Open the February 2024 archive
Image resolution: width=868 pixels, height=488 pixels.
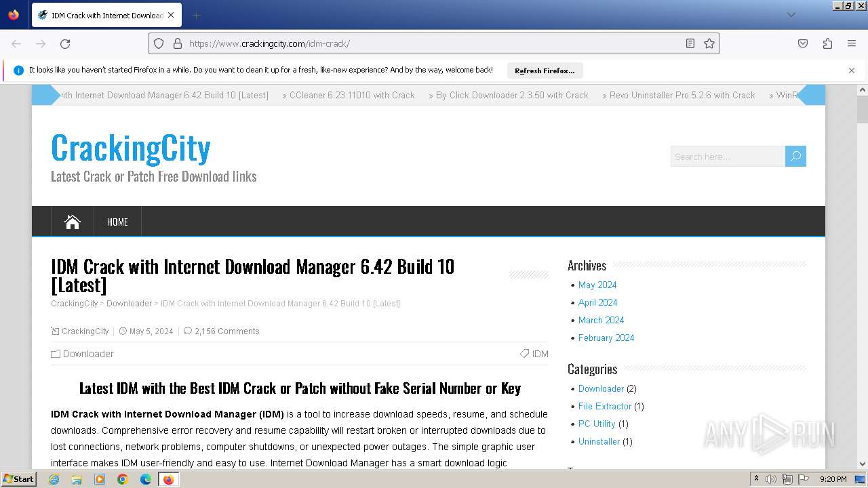[606, 338]
